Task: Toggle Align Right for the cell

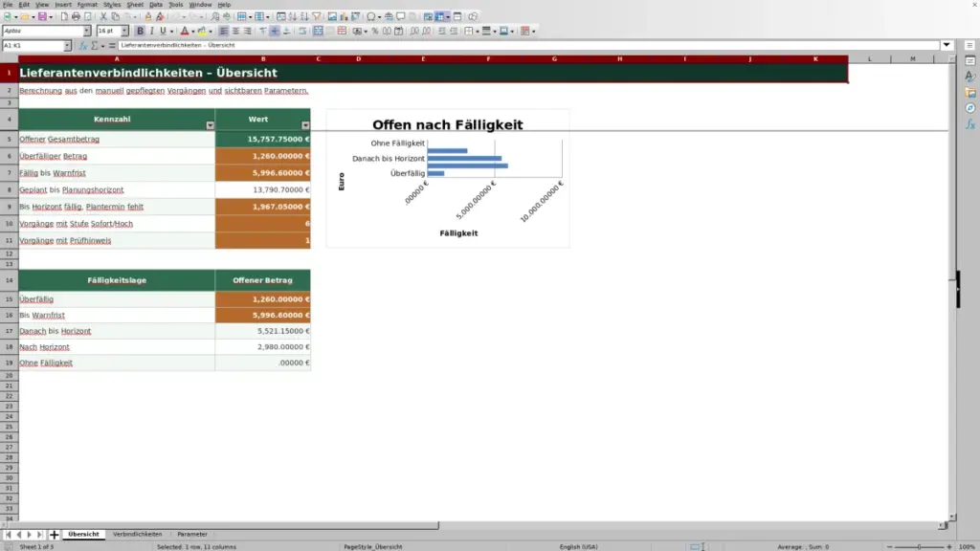Action: 248,32
